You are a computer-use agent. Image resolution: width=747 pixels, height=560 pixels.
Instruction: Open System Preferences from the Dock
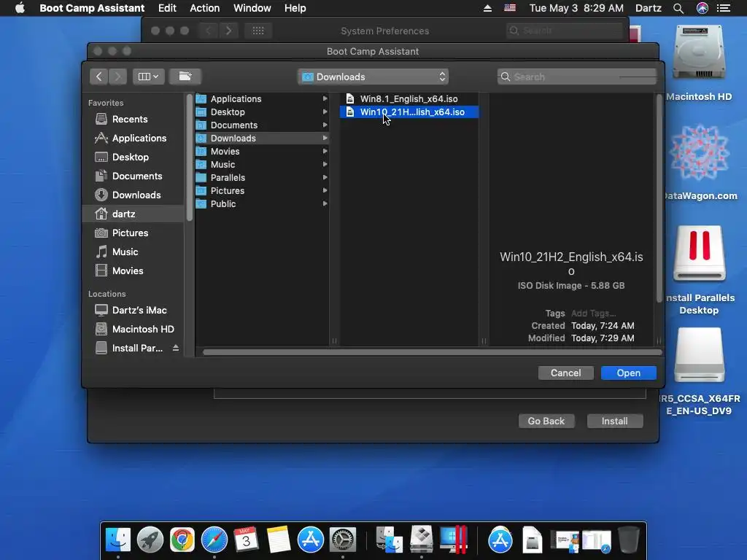click(x=343, y=540)
